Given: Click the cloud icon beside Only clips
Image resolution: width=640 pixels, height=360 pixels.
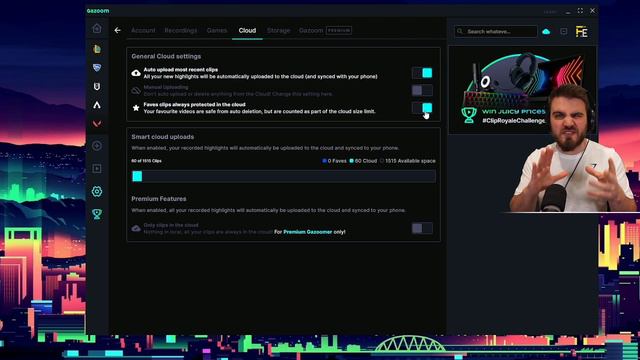Looking at the screenshot, I should 136,229.
